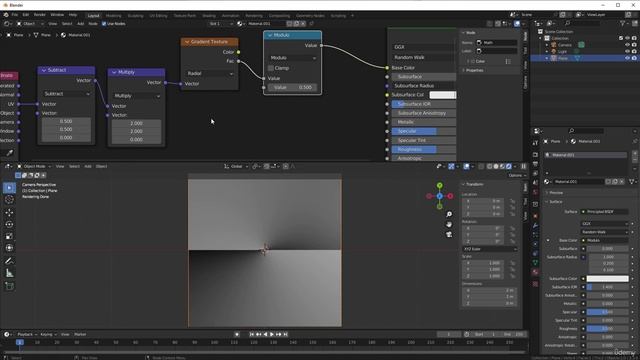
Task: Open the Object Mode dropdown in viewport header
Action: click(x=34, y=167)
